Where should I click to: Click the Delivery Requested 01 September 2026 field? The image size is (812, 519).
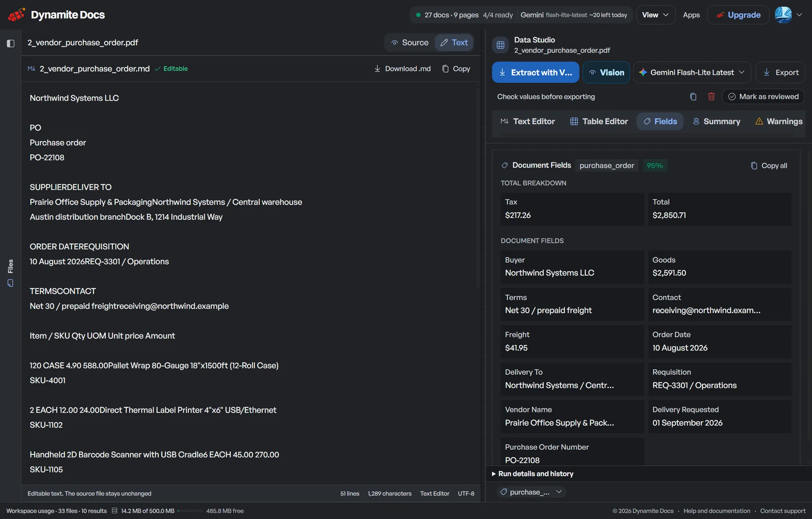pos(720,417)
